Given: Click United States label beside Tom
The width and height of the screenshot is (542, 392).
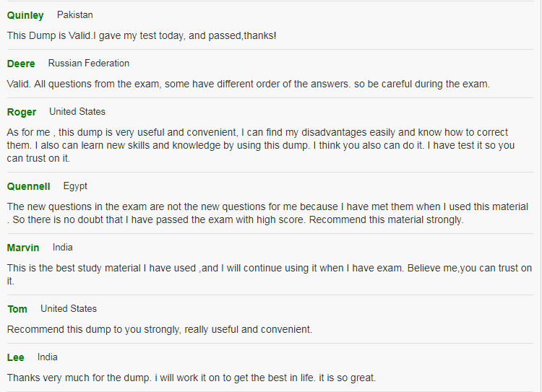Looking at the screenshot, I should pyautogui.click(x=69, y=309).
